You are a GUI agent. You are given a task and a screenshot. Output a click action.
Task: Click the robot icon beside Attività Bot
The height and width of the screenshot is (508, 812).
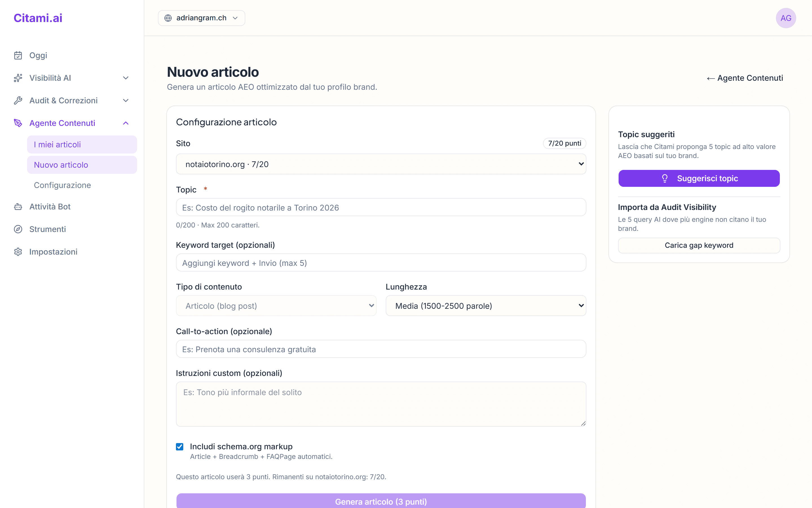coord(18,207)
